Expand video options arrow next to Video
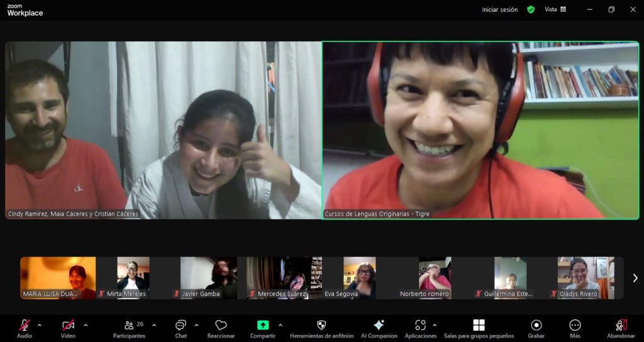 click(86, 325)
